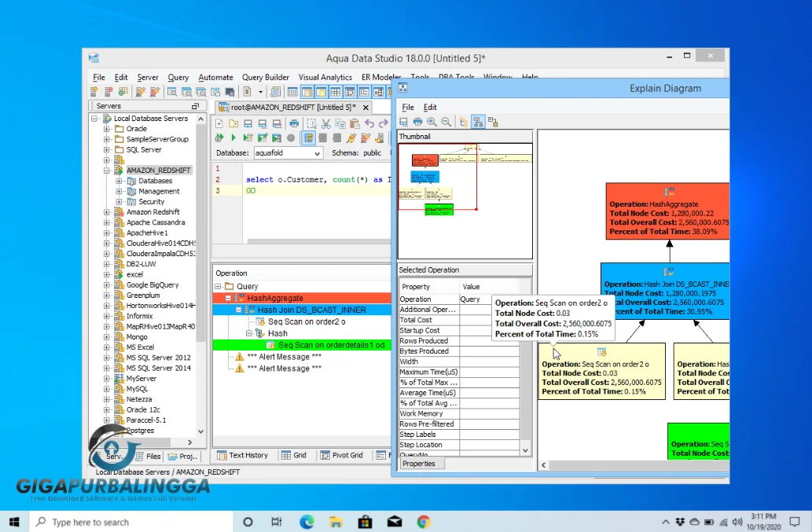Open Text History at the bottom panel

coord(244,455)
